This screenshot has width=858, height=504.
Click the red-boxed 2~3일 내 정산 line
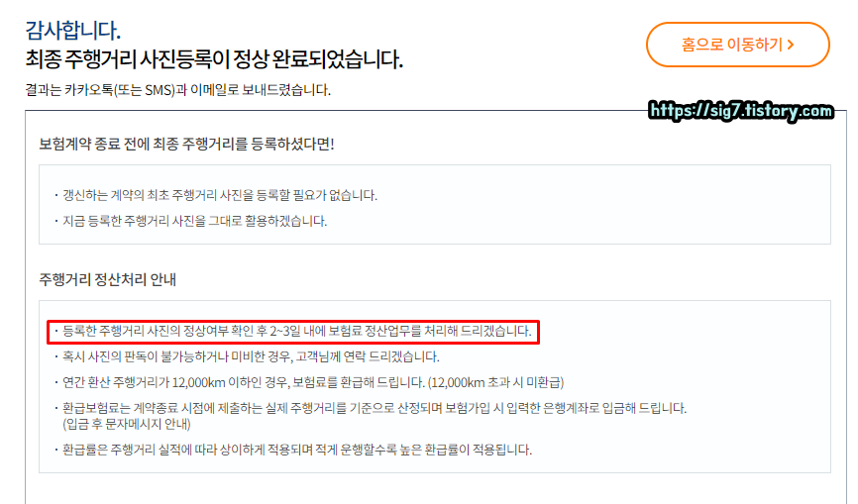(292, 332)
